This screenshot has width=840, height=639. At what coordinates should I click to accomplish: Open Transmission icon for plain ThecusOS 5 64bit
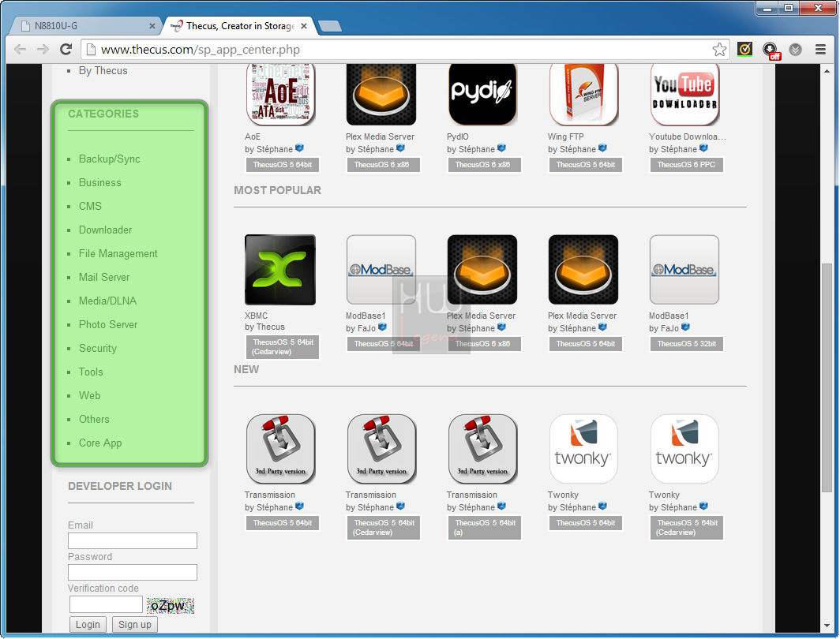point(280,449)
